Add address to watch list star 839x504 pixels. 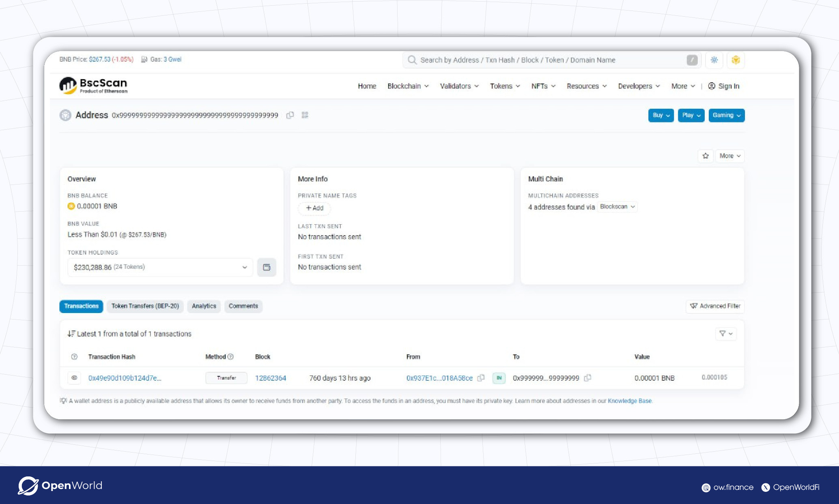pos(706,156)
